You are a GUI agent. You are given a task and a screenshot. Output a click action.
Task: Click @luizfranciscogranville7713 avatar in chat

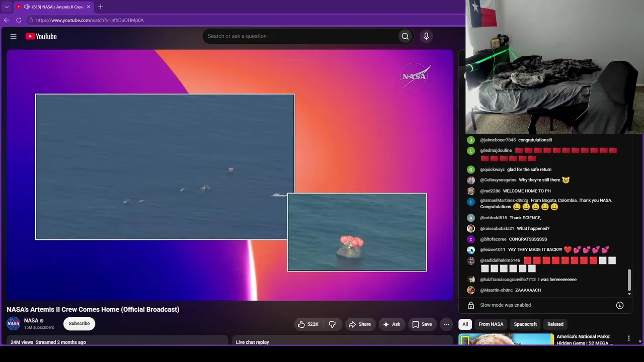click(x=471, y=280)
